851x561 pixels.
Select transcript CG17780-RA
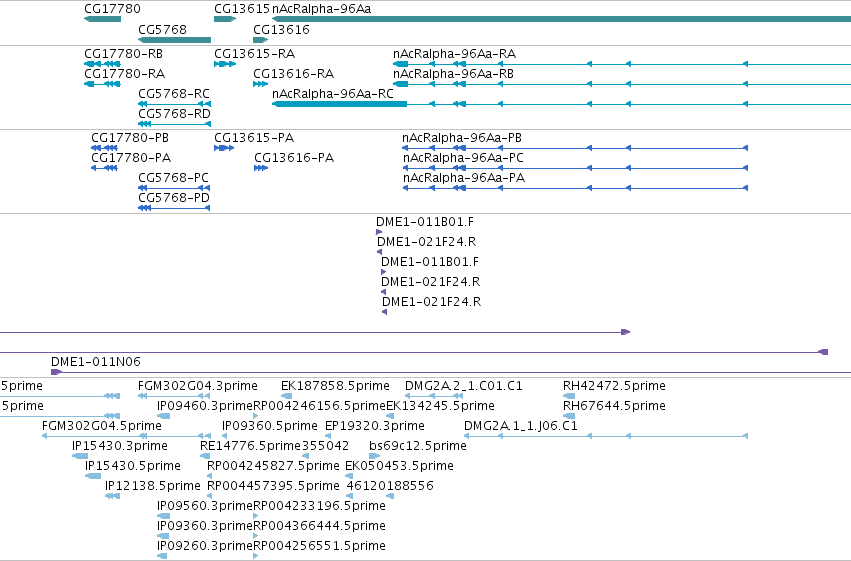pyautogui.click(x=124, y=74)
